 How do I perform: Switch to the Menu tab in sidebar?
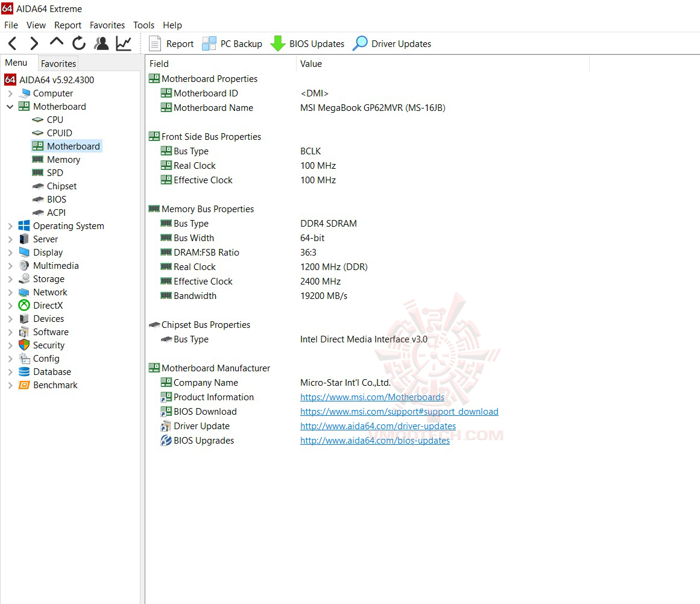(x=16, y=63)
